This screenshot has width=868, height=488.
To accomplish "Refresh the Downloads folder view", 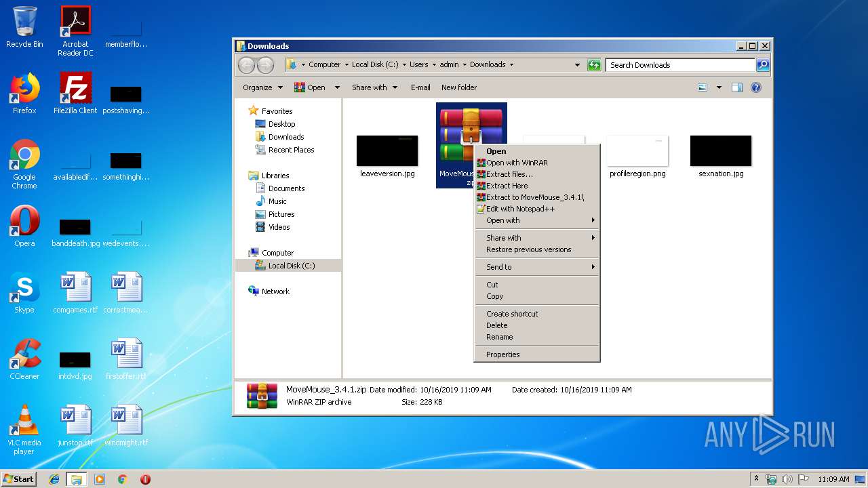I will [594, 65].
